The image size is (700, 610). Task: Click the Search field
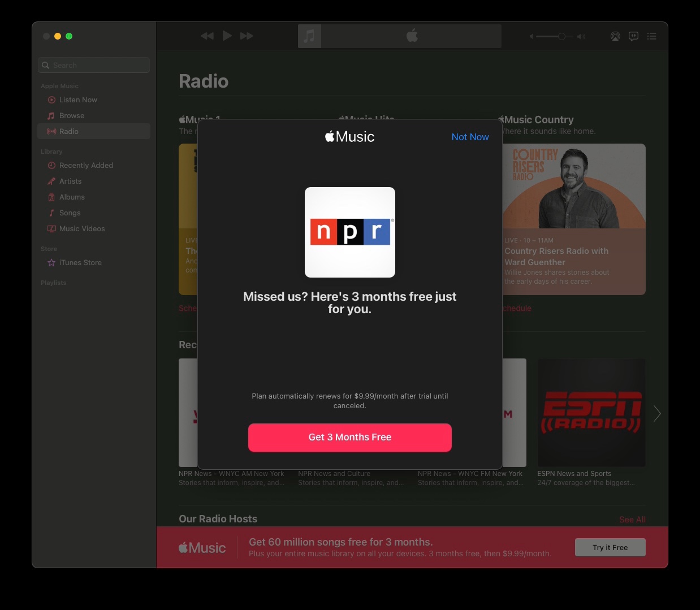click(94, 65)
